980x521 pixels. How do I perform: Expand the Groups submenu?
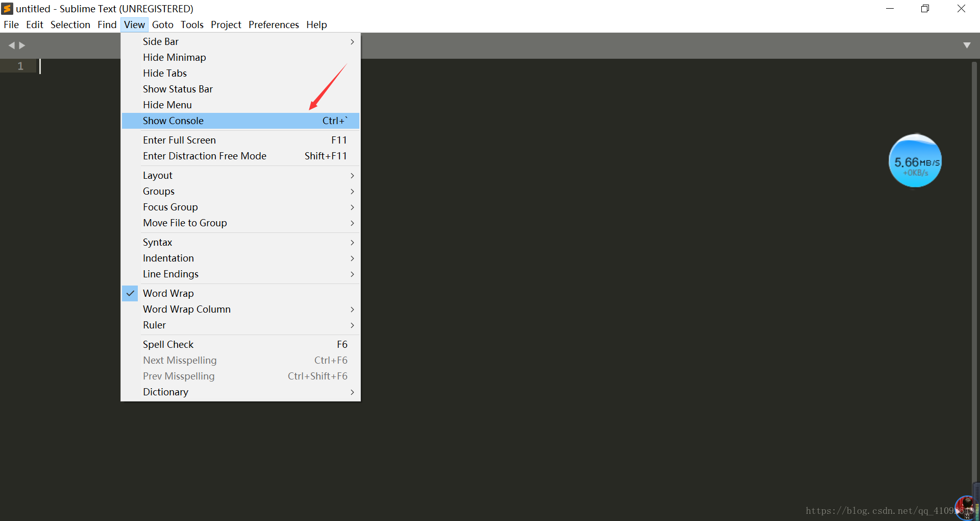pos(241,191)
